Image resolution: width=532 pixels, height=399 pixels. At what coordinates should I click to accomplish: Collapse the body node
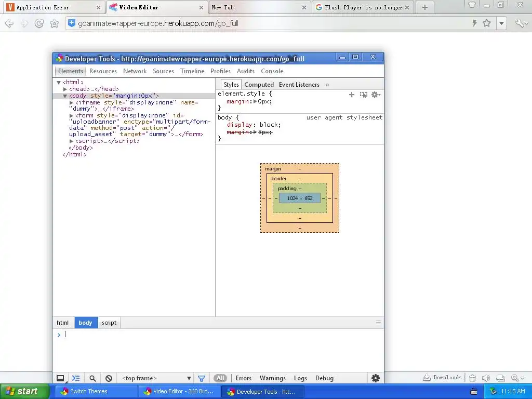[65, 96]
